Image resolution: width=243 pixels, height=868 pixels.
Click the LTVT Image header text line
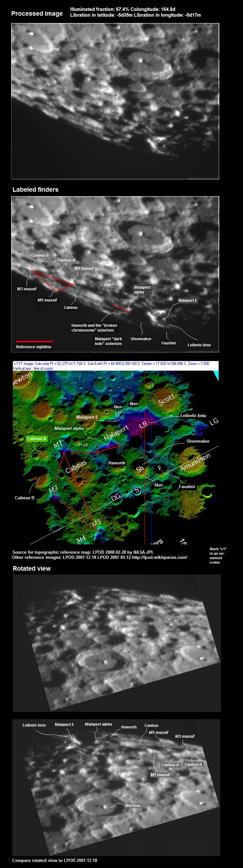point(111,364)
